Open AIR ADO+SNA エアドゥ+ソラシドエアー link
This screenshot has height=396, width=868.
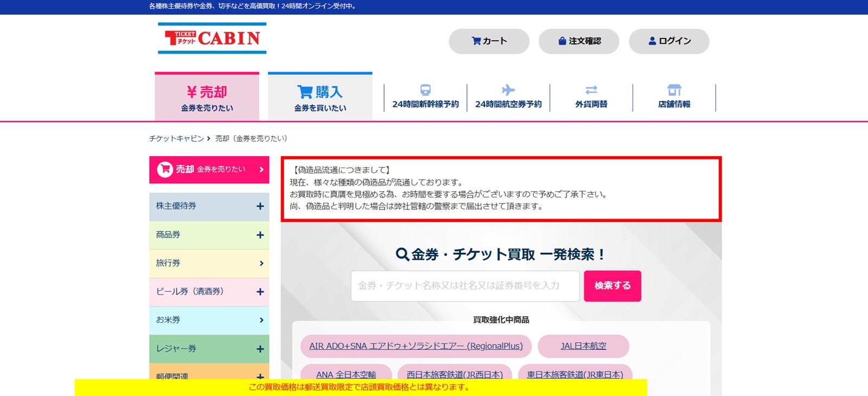pyautogui.click(x=416, y=346)
